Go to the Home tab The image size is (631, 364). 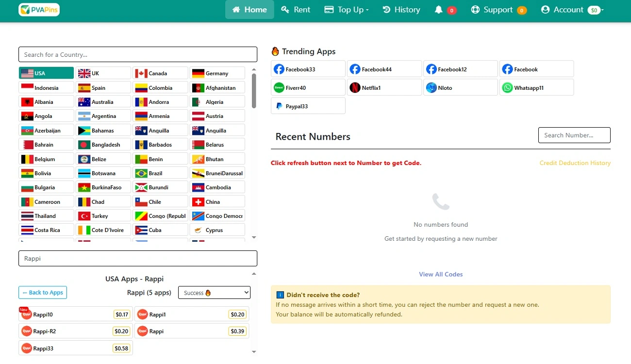249,10
